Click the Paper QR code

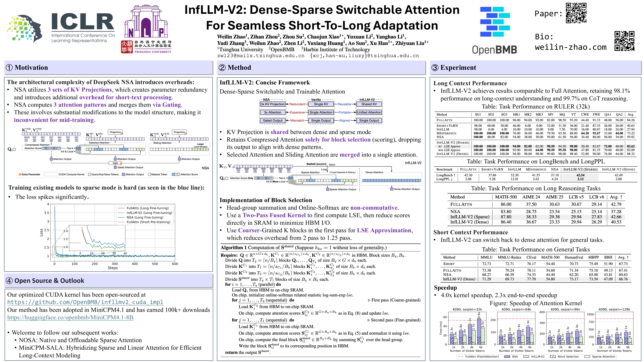[576, 13]
